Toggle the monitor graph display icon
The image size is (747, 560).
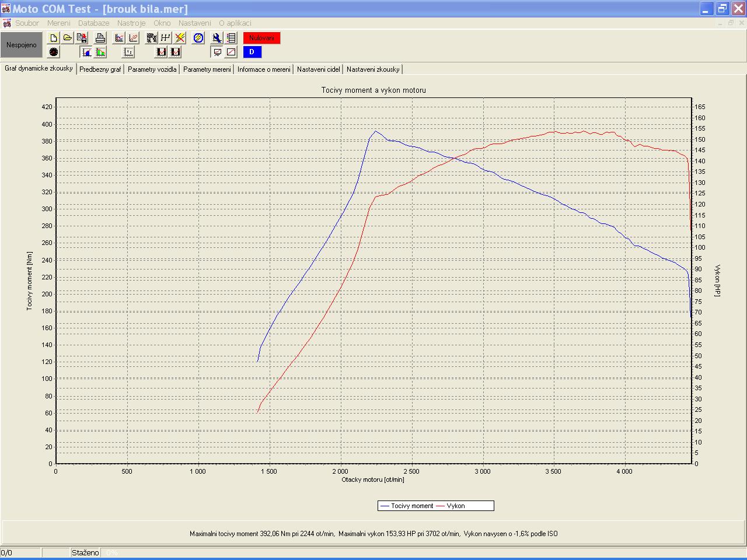(x=217, y=52)
